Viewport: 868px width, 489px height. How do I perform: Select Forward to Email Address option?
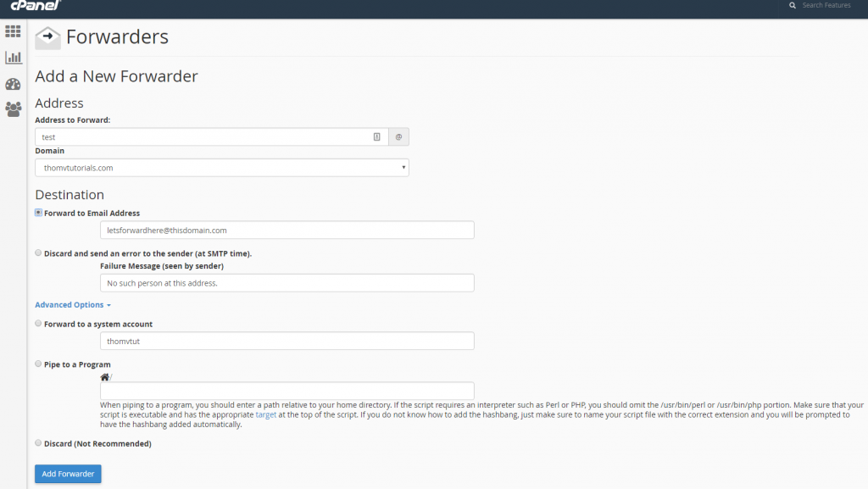coord(38,213)
